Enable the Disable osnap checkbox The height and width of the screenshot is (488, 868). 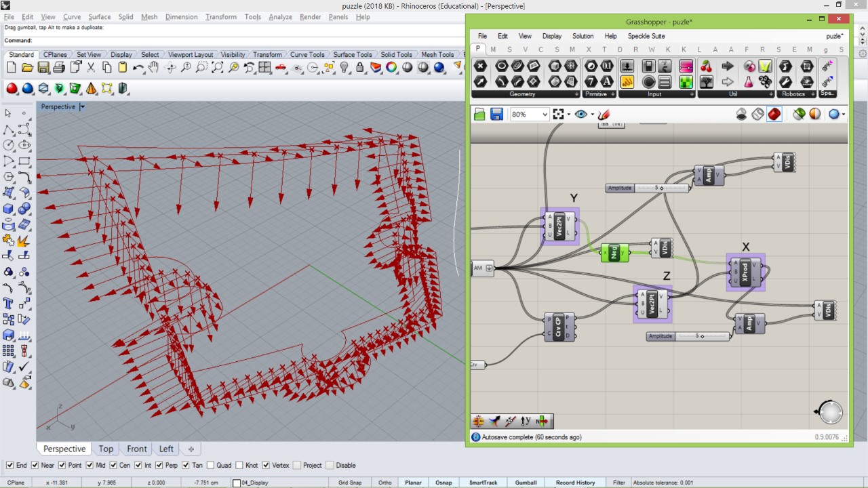point(330,465)
